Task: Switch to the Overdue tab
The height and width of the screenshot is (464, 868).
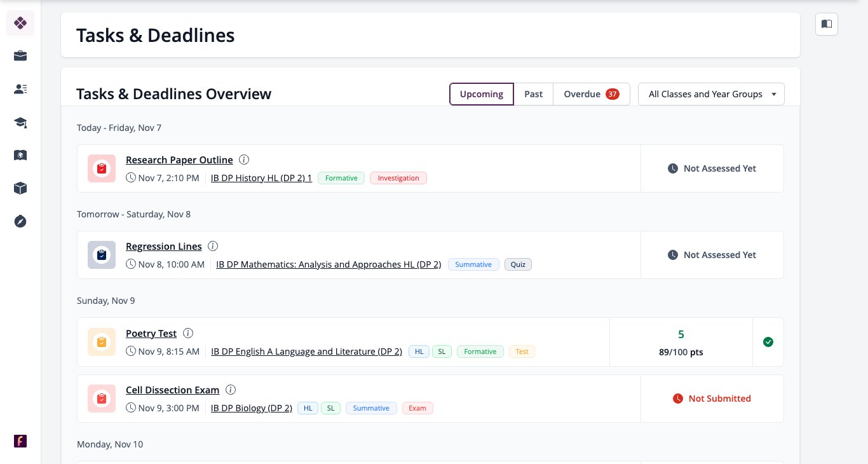Action: click(x=591, y=94)
